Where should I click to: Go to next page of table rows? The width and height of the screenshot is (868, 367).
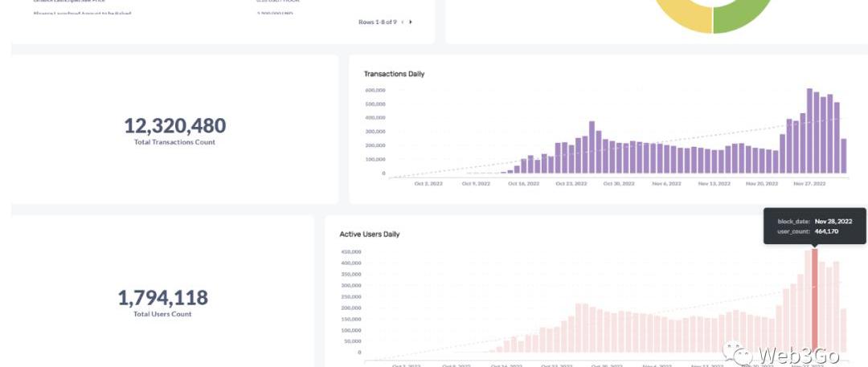click(x=411, y=22)
